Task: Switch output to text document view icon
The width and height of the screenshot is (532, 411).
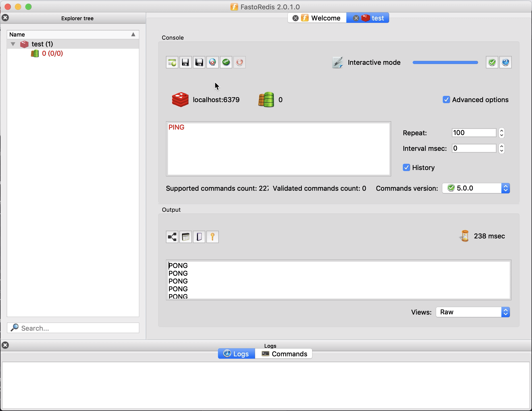Action: pyautogui.click(x=199, y=237)
